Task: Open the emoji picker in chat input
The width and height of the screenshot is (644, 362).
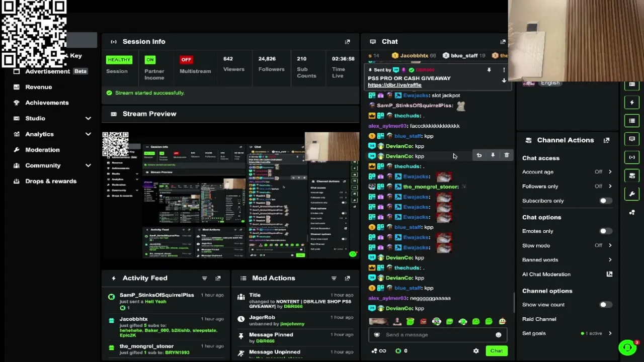Action: click(498, 335)
